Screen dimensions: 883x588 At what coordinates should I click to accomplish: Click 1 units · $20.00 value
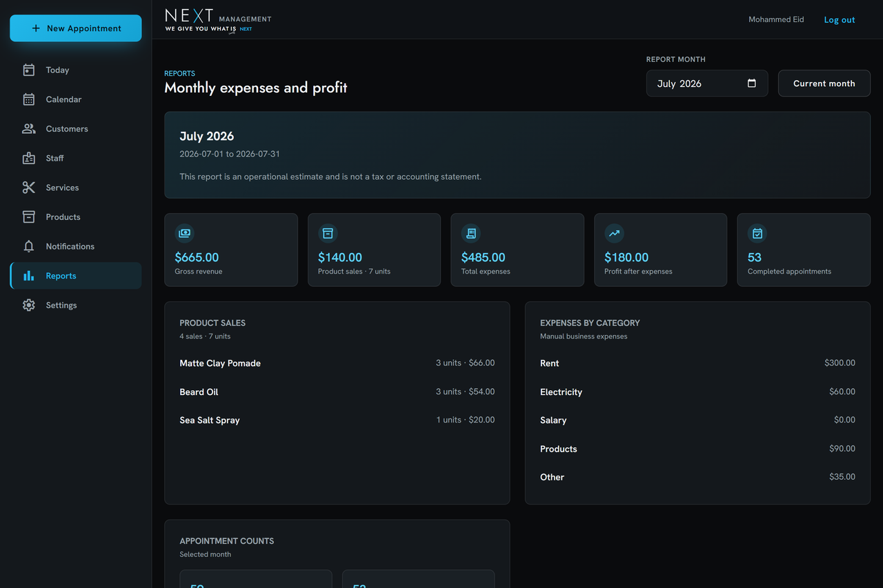466,419
